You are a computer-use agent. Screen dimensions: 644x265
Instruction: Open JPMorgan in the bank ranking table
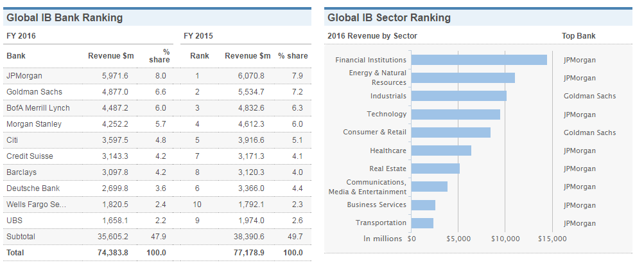(24, 76)
